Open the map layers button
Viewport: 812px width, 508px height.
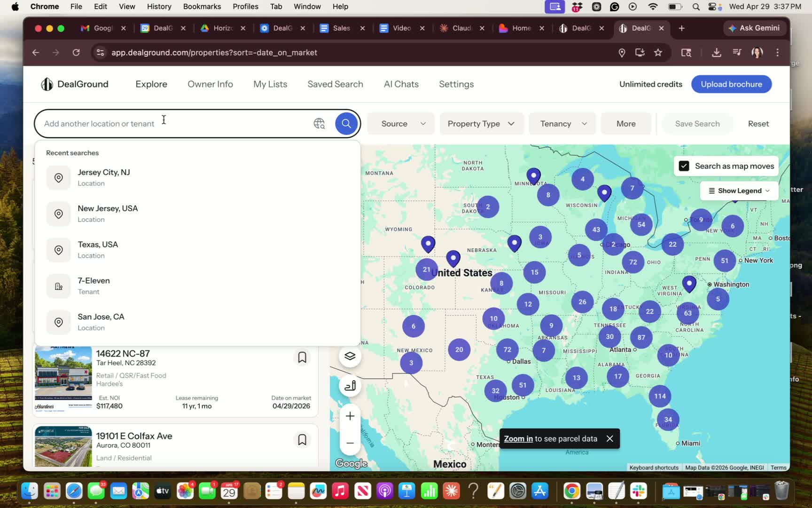point(350,356)
